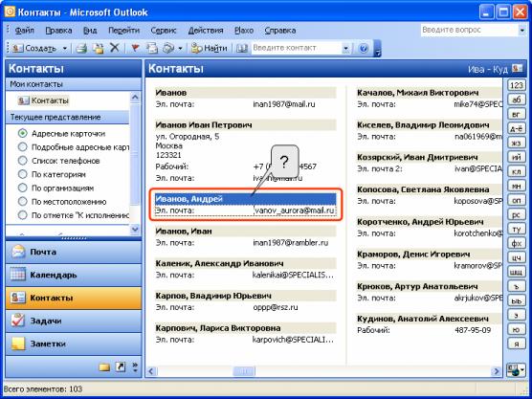532x399 pixels.
Task: Switch to Почта pane
Action: pos(74,252)
